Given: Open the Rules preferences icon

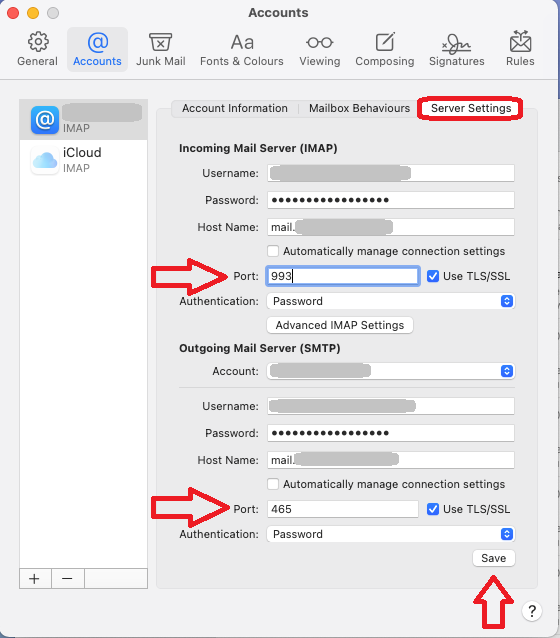Looking at the screenshot, I should coord(520,42).
